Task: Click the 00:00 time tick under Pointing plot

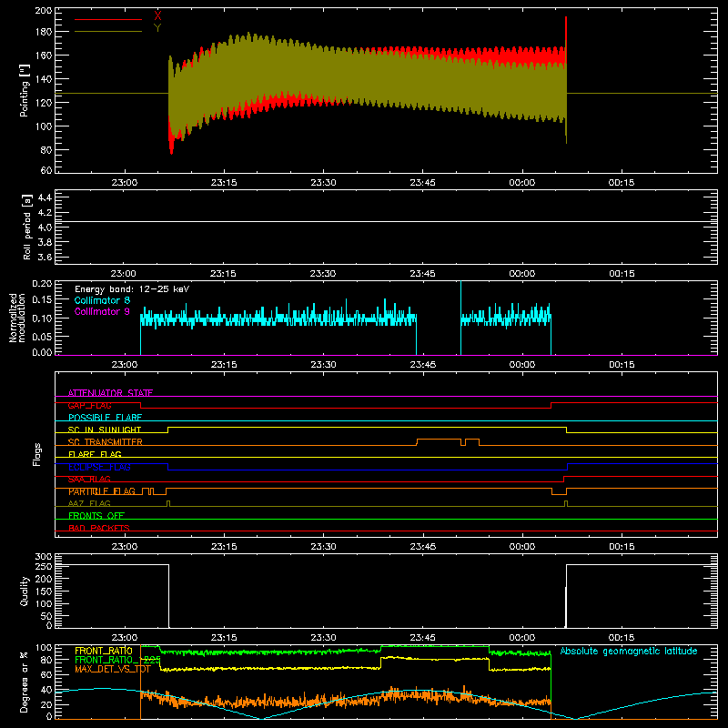Action: coord(521,183)
